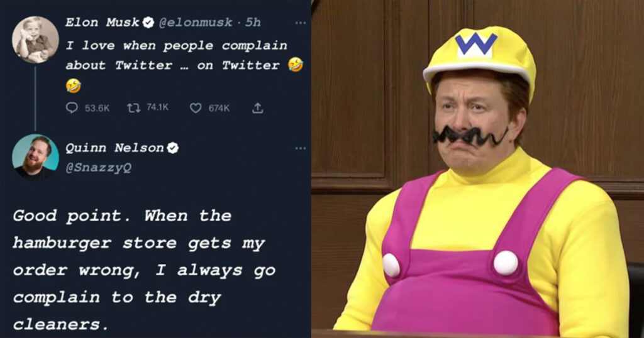Click the retweet icon showing 74.1K
This screenshot has height=338, width=644.
[133, 107]
